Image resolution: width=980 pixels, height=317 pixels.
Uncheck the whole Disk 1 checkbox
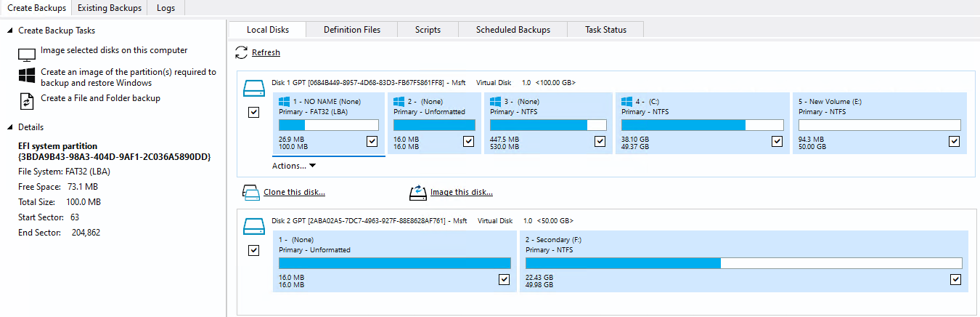[254, 113]
